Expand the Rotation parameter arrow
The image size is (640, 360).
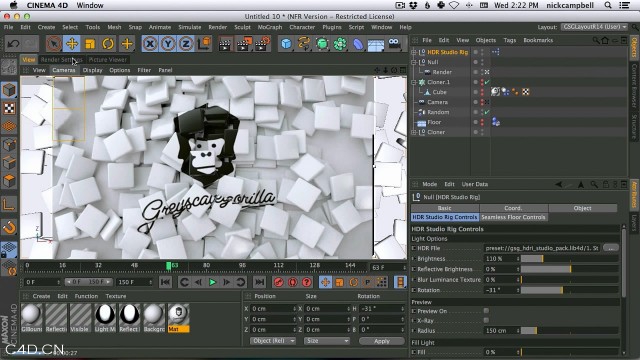(x=414, y=290)
